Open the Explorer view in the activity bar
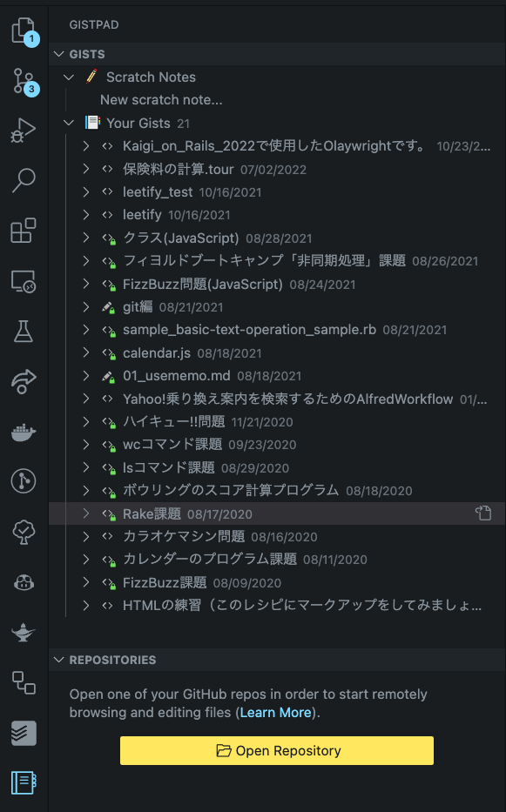This screenshot has width=506, height=812. click(x=25, y=30)
